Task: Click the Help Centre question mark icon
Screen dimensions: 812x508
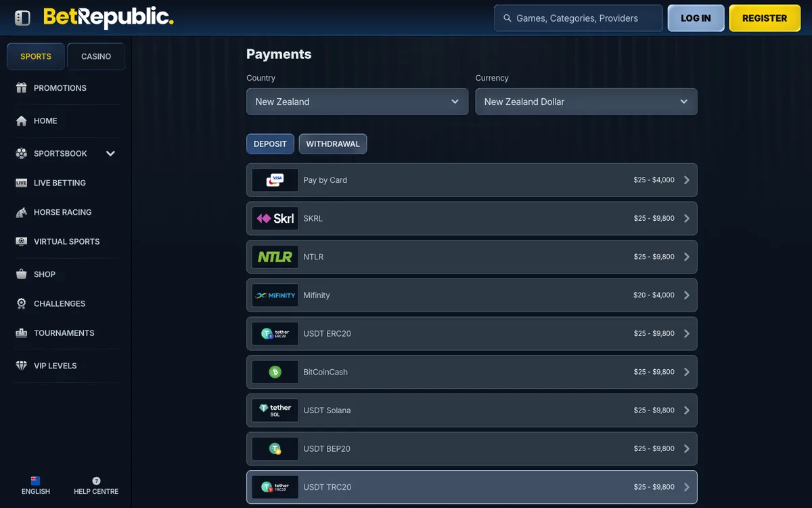Action: (96, 481)
